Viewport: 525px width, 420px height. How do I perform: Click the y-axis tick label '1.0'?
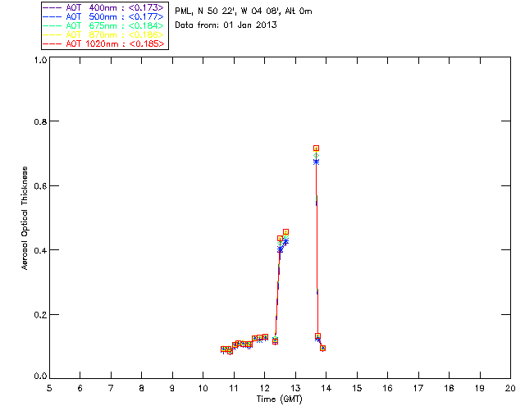[x=40, y=60]
